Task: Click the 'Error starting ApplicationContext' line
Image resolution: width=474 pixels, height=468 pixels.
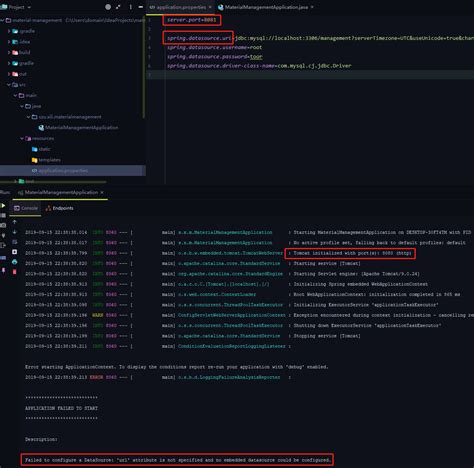Action: (x=176, y=367)
